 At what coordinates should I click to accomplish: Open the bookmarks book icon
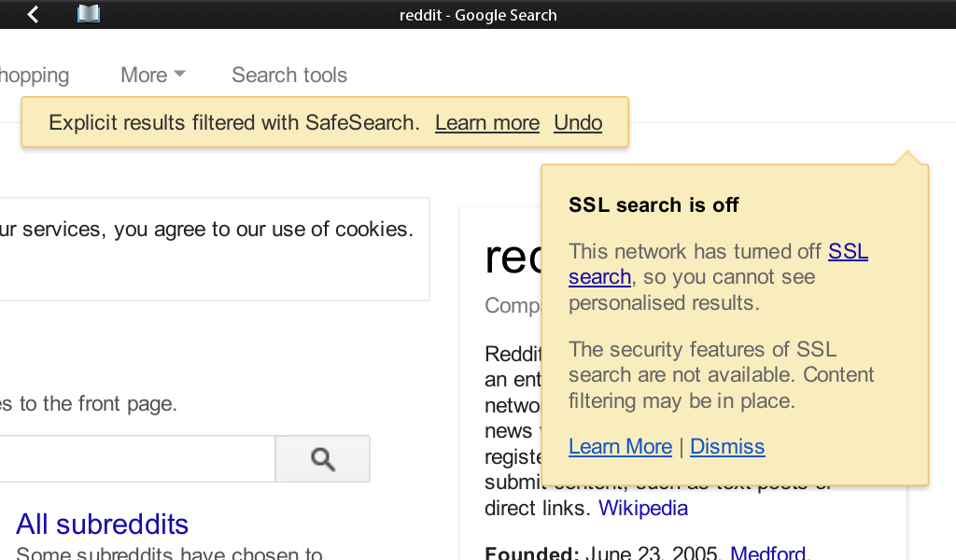click(89, 14)
